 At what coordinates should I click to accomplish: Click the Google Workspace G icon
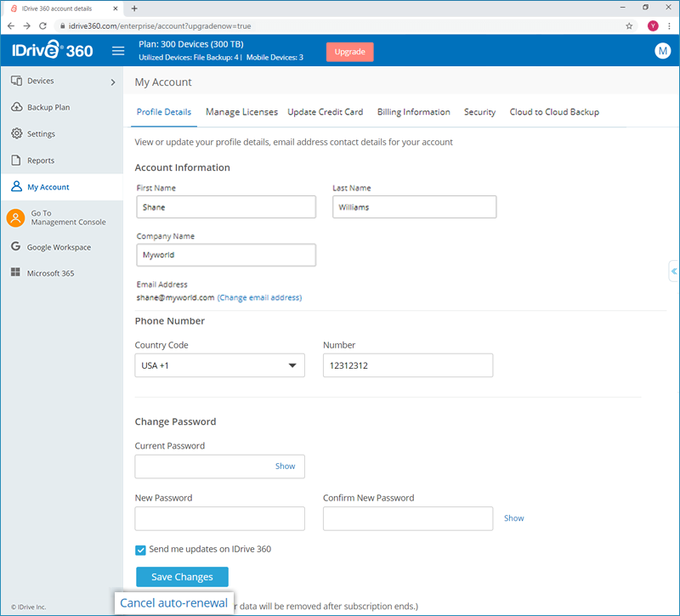[x=15, y=246]
